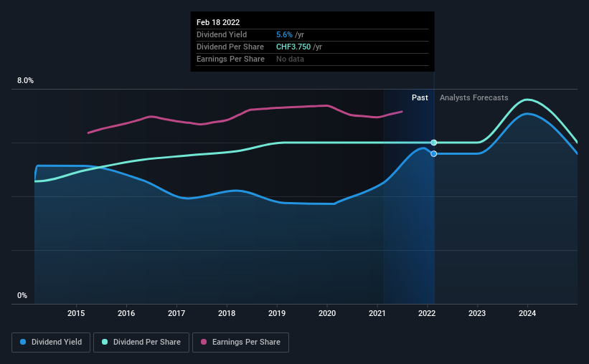
Task: Click the 5.6% dividend yield value in tooltip
Action: [x=284, y=34]
